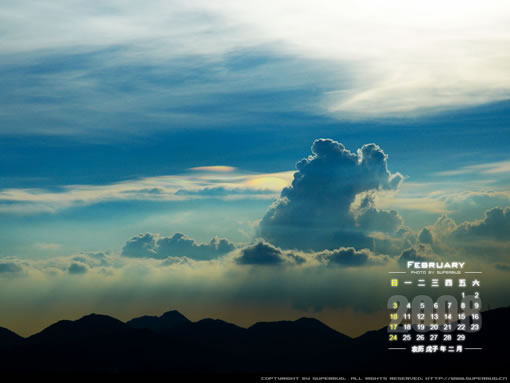Select date 23 on the calendar
The width and height of the screenshot is (510, 383).
[x=475, y=327]
